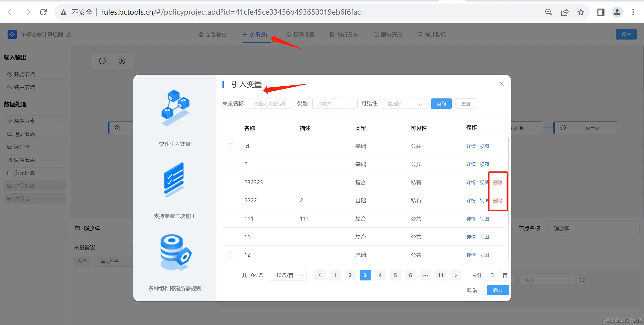Click the plus icon beside 变量设置
The image size is (644, 325).
pyautogui.click(x=129, y=247)
